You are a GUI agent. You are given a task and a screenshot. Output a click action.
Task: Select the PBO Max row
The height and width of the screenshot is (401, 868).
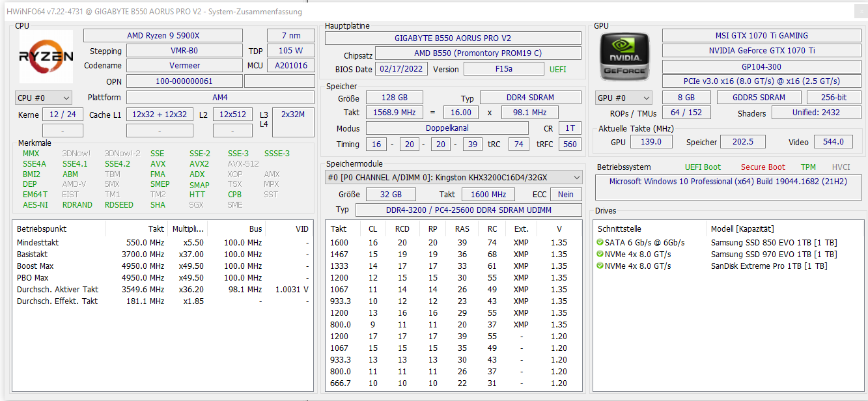163,278
